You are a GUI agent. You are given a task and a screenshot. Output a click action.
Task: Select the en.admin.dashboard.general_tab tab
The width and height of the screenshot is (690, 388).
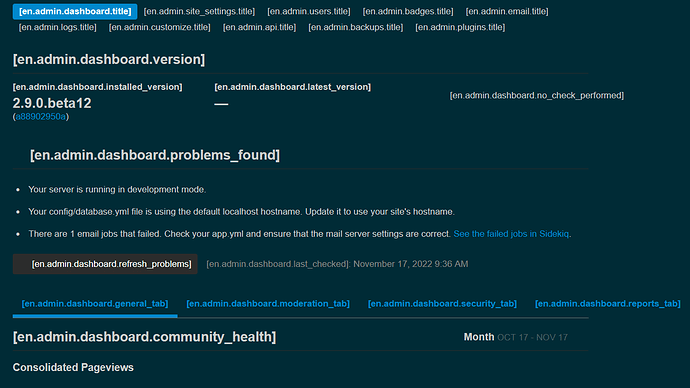pyautogui.click(x=95, y=304)
